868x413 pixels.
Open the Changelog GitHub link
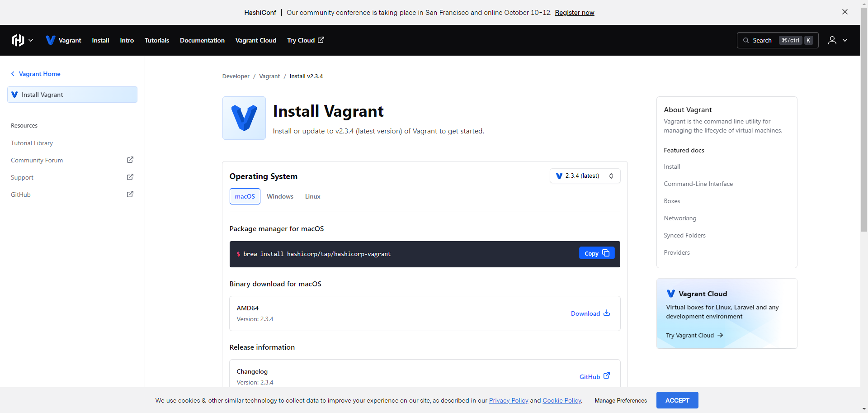click(595, 376)
